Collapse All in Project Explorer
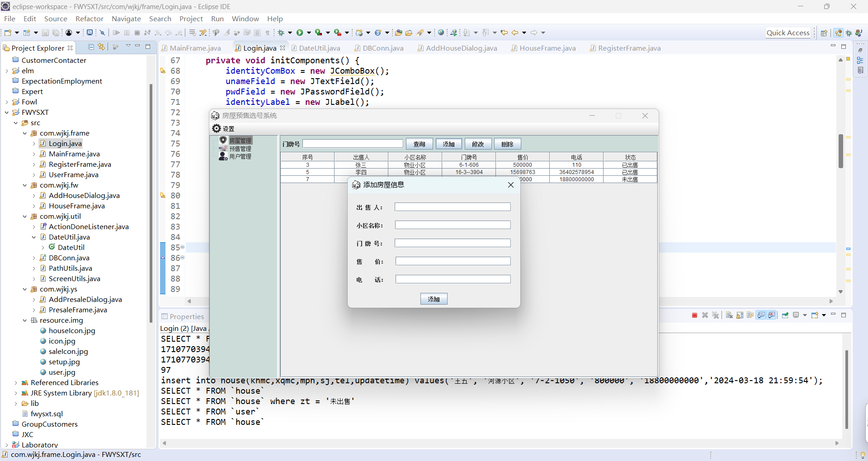Viewport: 868px width, 461px height. pos(91,47)
